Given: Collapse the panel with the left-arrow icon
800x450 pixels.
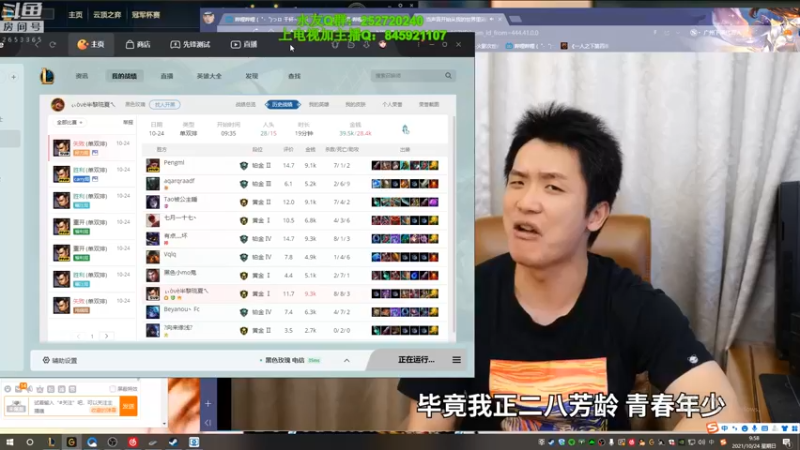Looking at the screenshot, I should pos(208,422).
